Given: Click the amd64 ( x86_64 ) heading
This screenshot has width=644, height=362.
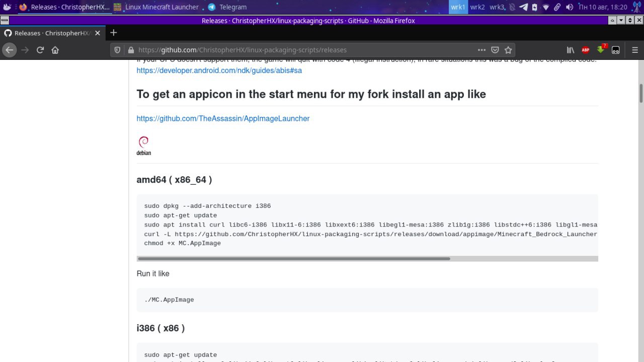Looking at the screenshot, I should [x=174, y=180].
